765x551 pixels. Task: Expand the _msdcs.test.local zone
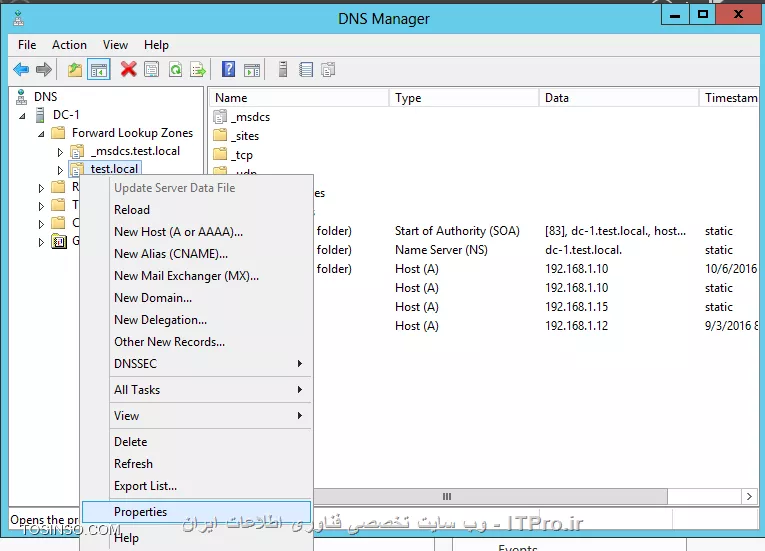pos(60,152)
